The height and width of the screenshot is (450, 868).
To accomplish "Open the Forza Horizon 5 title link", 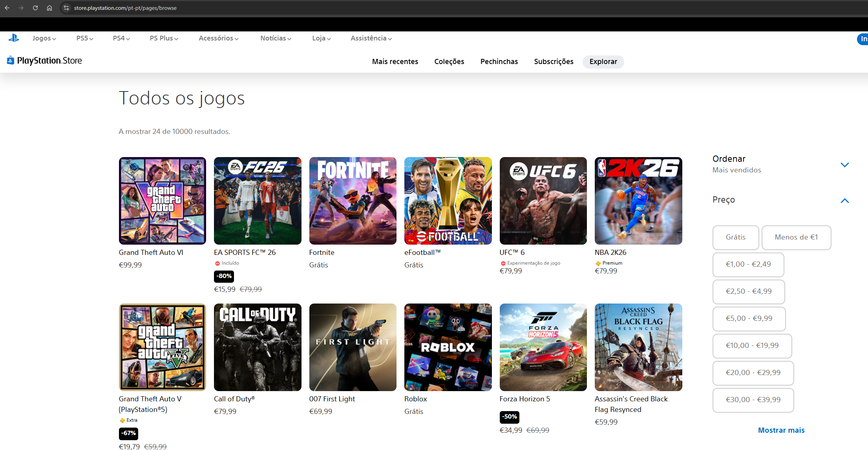I will 524,399.
